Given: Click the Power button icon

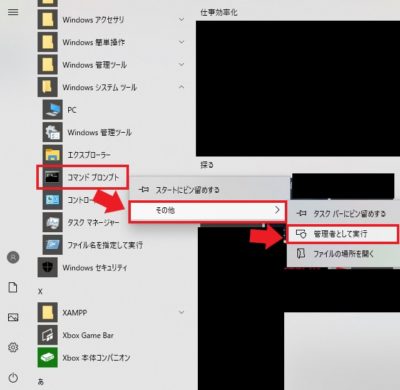Looking at the screenshot, I should pos(13,378).
